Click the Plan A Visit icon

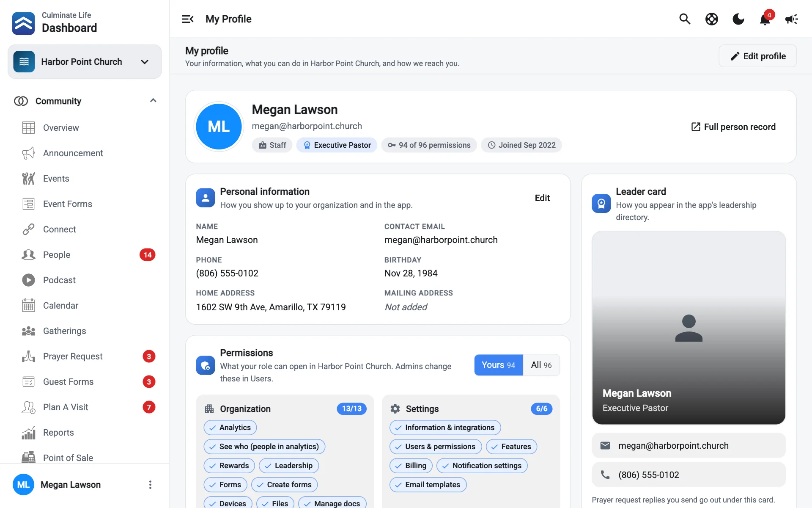pos(28,407)
